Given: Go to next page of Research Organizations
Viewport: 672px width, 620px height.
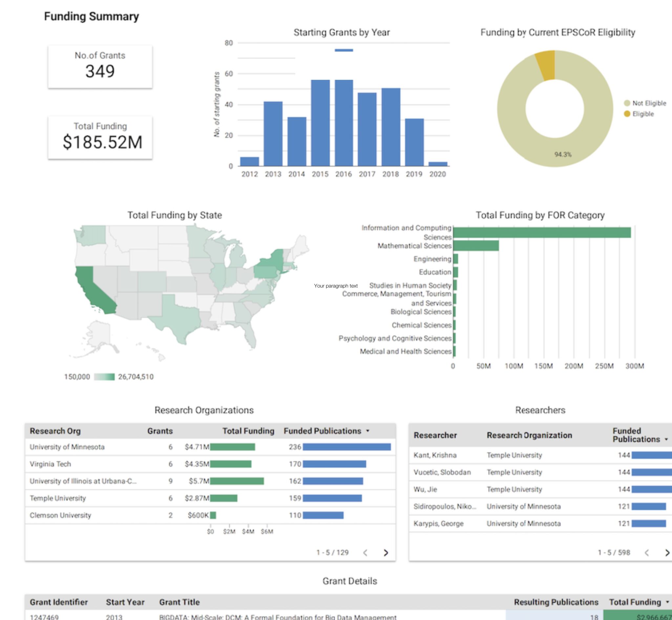Looking at the screenshot, I should (387, 552).
